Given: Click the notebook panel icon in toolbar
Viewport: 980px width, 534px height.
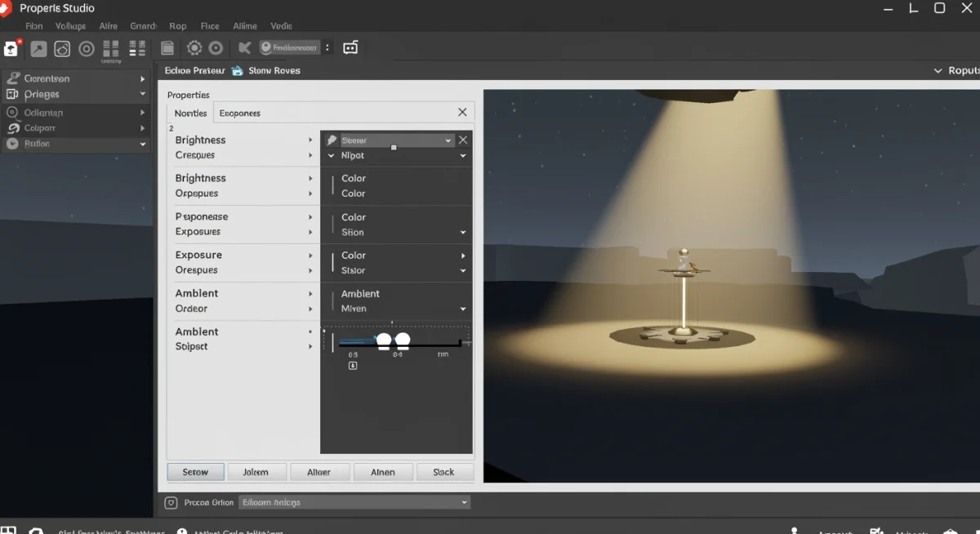Looking at the screenshot, I should pyautogui.click(x=167, y=48).
